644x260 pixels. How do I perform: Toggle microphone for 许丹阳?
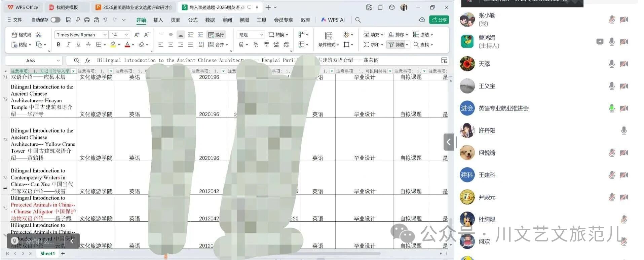(624, 131)
